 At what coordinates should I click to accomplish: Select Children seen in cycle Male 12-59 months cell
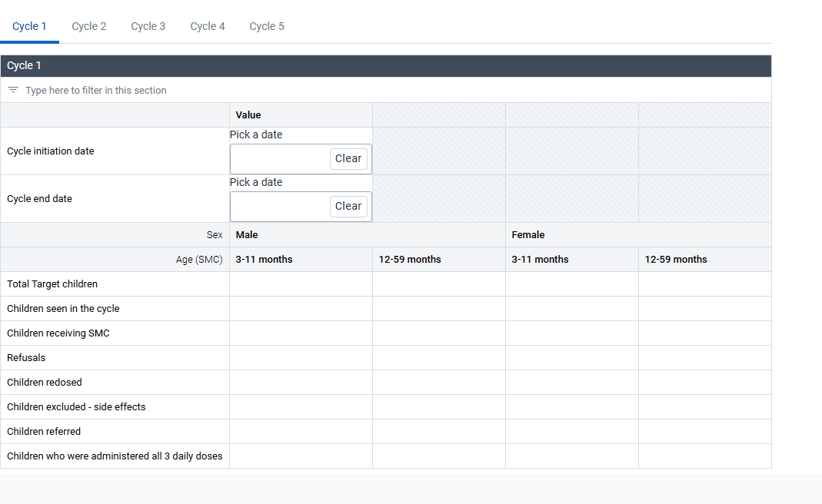pyautogui.click(x=439, y=309)
